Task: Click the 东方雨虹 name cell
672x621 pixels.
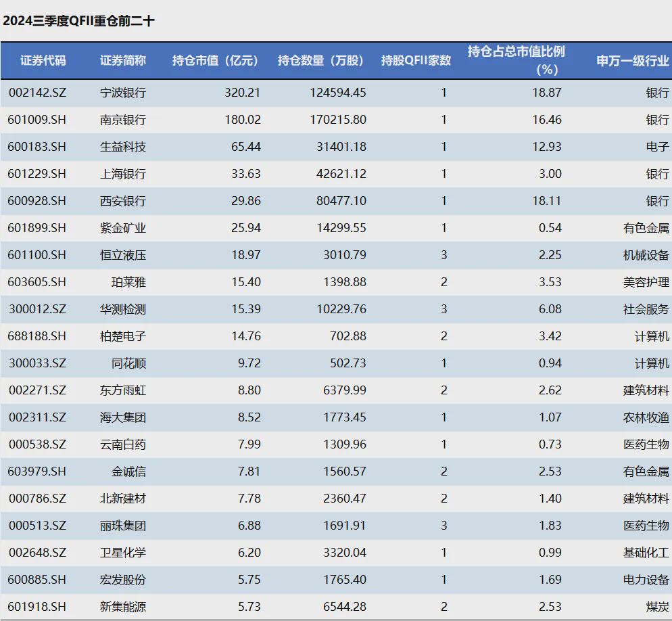Action: click(123, 390)
